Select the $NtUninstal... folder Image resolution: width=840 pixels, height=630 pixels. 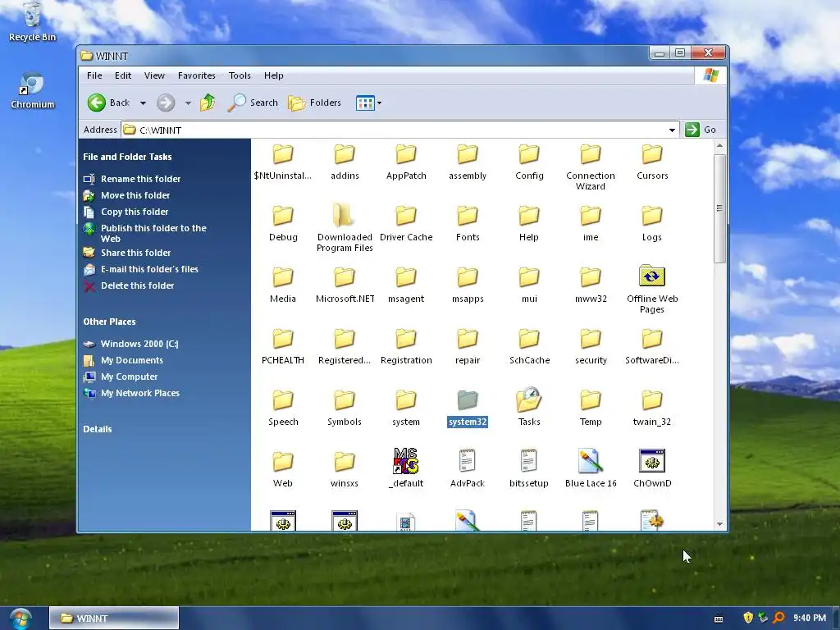[x=282, y=162]
